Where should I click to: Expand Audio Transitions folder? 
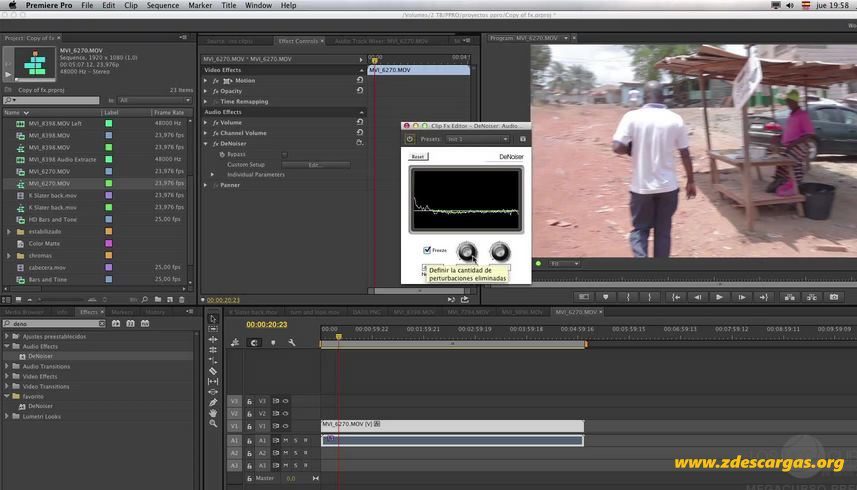pyautogui.click(x=7, y=366)
